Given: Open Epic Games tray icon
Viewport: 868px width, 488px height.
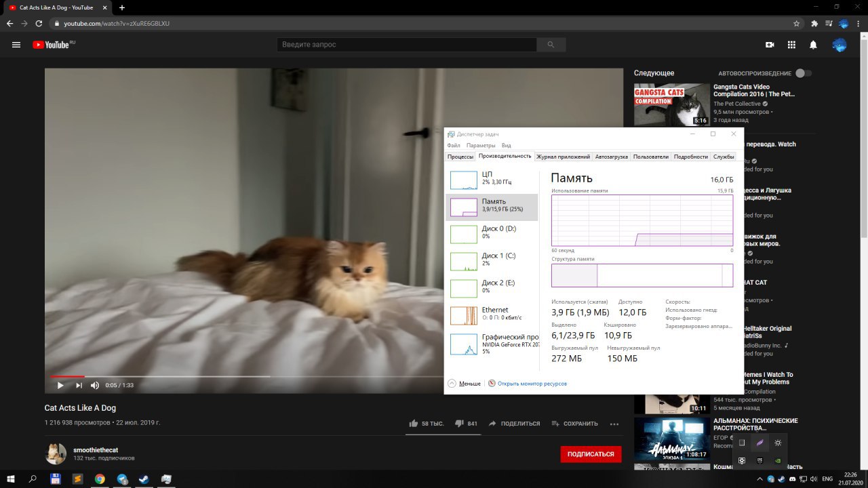Looking at the screenshot, I should tap(760, 461).
